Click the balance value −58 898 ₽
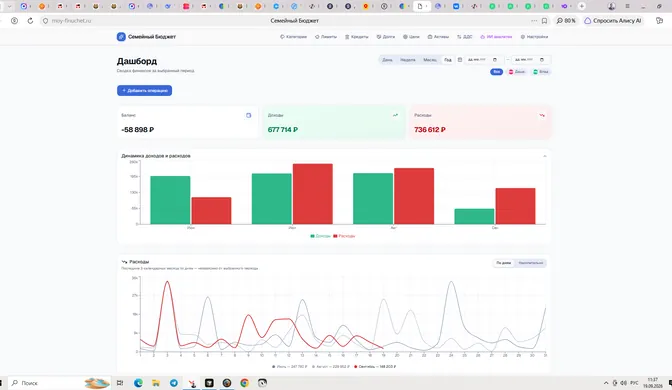The image size is (672, 390). pyautogui.click(x=138, y=129)
